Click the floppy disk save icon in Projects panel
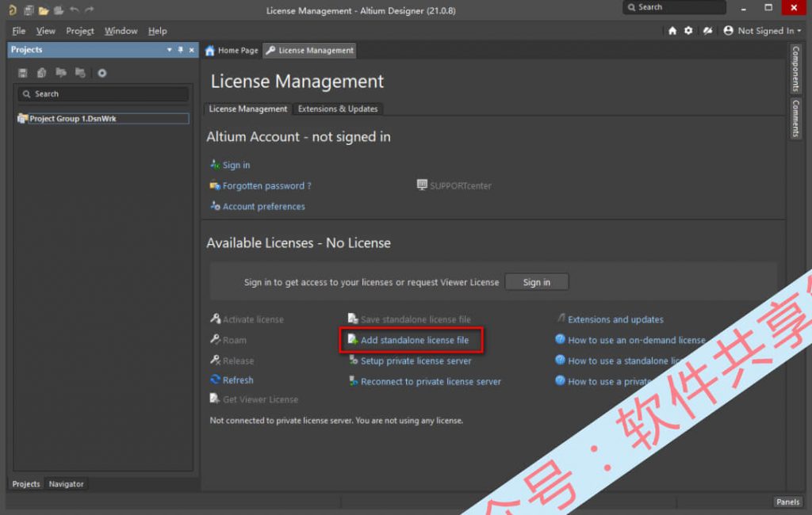 click(x=22, y=73)
